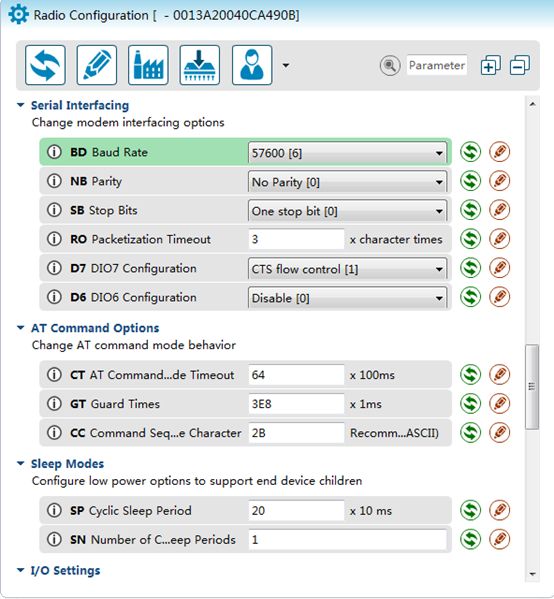Expand all sections with plus icon

[491, 65]
